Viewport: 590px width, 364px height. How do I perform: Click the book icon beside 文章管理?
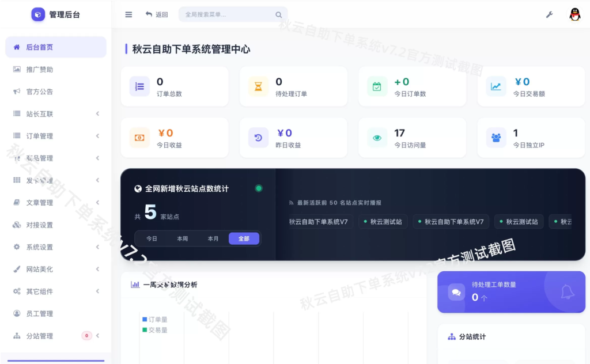17,202
